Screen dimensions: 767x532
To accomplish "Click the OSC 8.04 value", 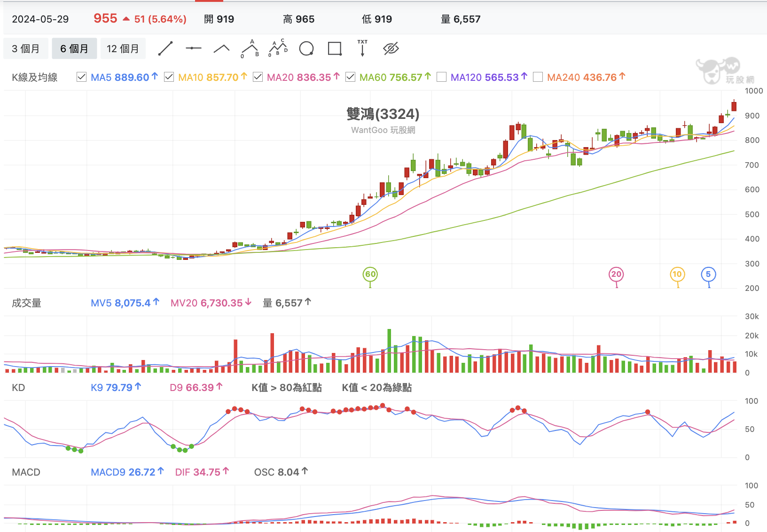I will 281,472.
